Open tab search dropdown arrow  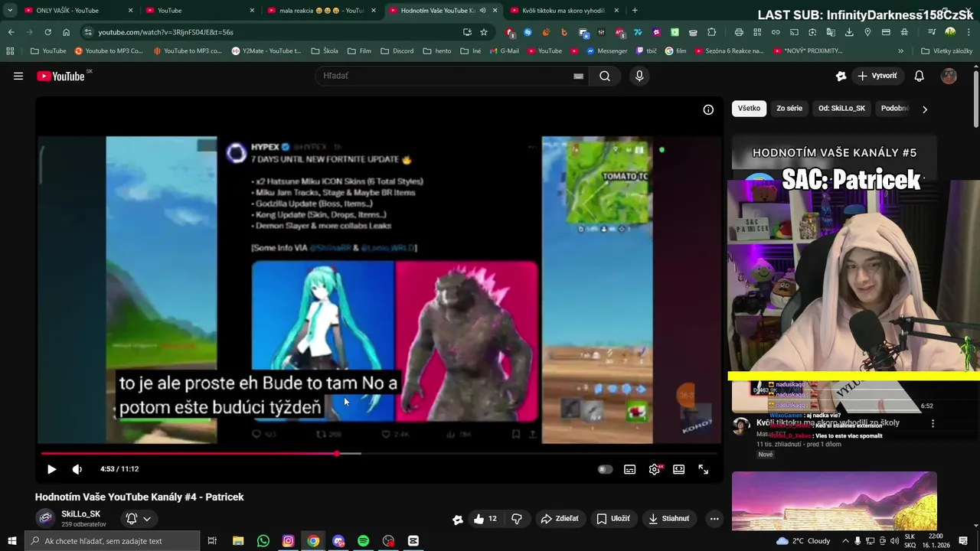pyautogui.click(x=9, y=11)
